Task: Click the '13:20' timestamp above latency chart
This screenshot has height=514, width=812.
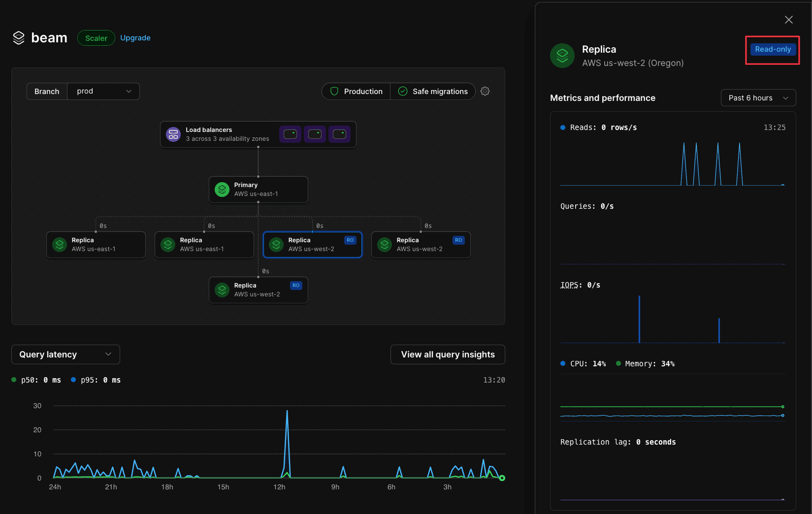Action: click(494, 380)
